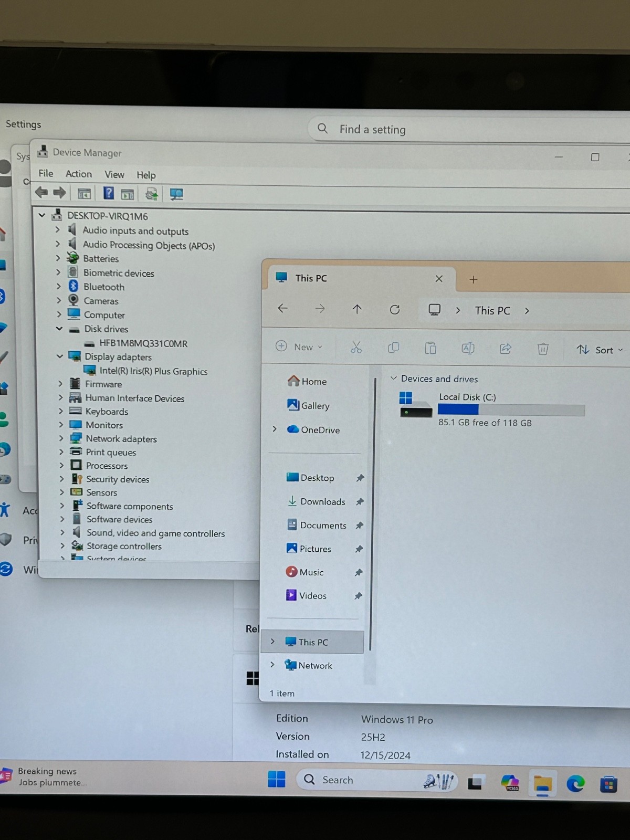Click the Update driver toolbar icon in Device Manager
630x840 pixels.
[x=152, y=194]
